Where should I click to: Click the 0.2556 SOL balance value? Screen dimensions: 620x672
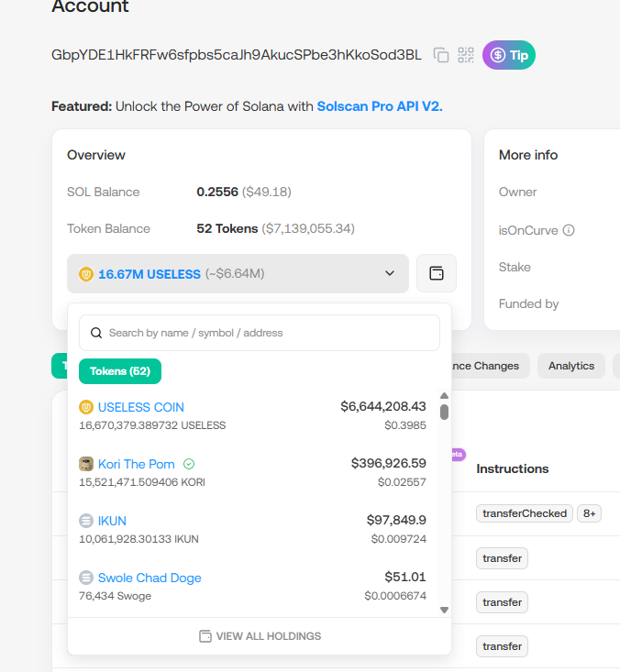(217, 192)
